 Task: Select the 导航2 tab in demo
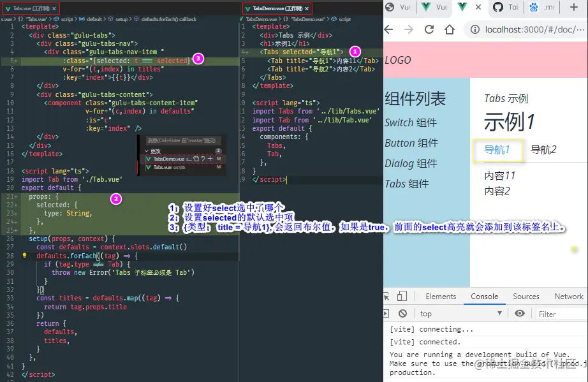click(x=543, y=150)
